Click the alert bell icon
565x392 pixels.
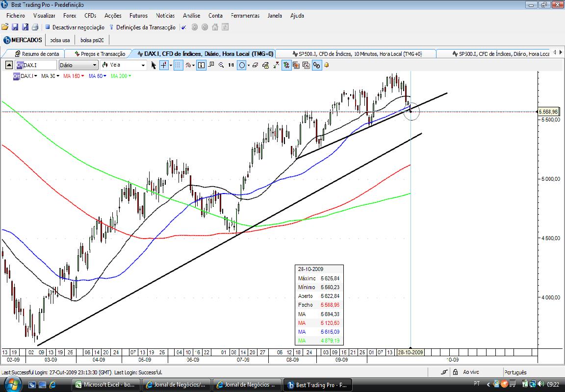(x=327, y=65)
